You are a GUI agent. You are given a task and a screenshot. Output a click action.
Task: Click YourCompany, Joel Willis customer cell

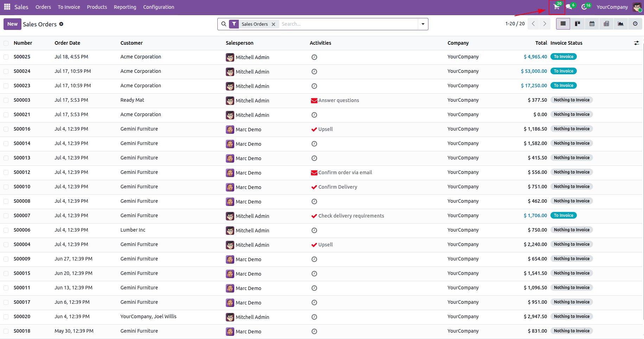click(148, 316)
